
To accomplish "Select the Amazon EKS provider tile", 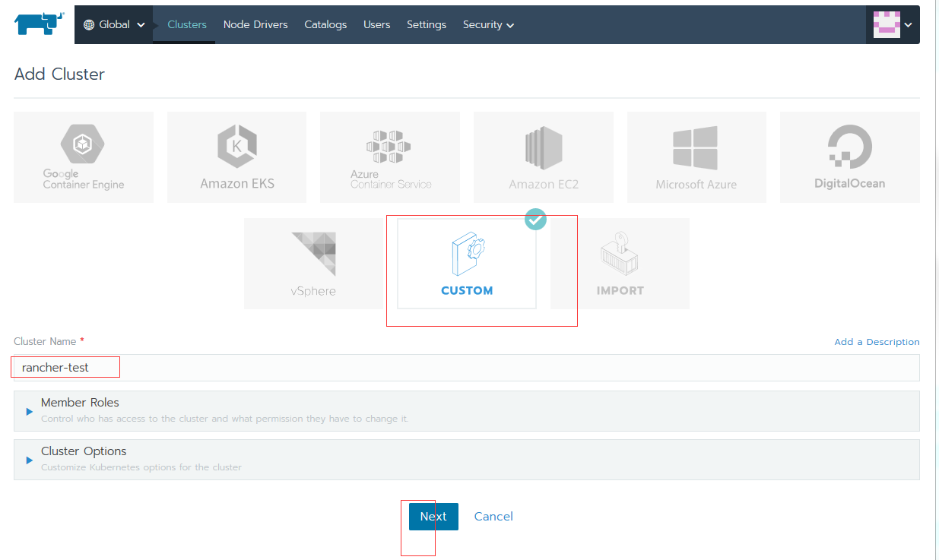I will click(x=237, y=157).
